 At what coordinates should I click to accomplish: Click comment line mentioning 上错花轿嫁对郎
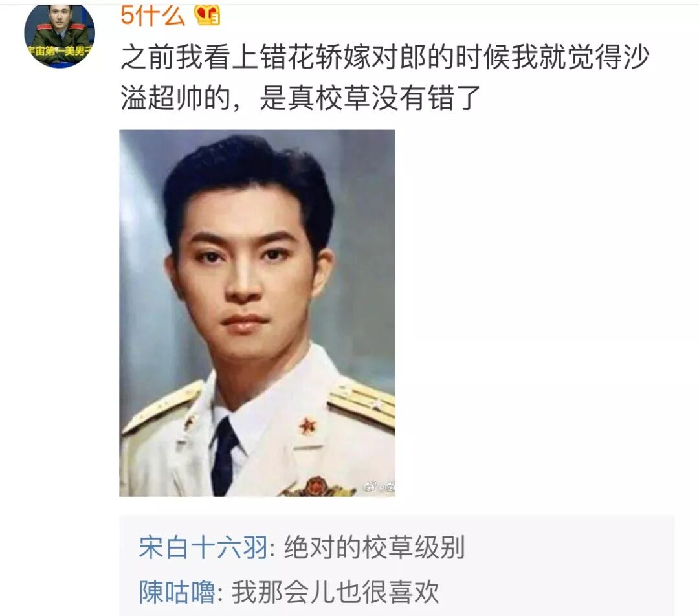point(384,58)
